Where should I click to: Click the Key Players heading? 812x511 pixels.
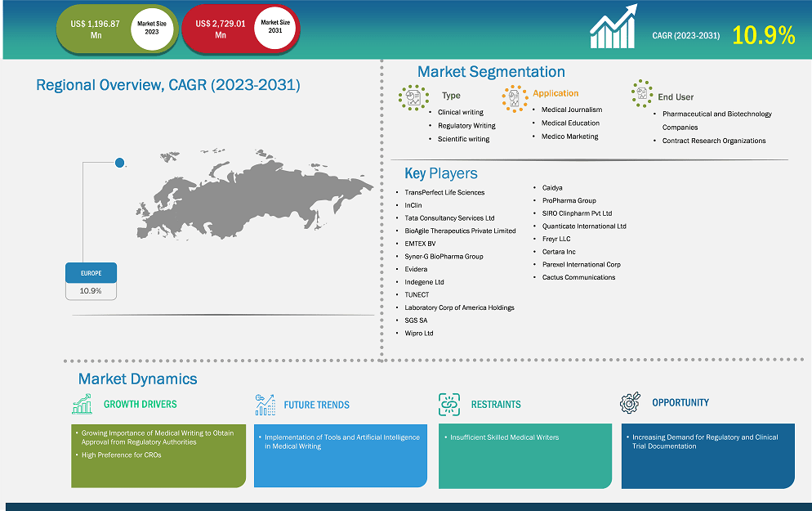click(441, 173)
